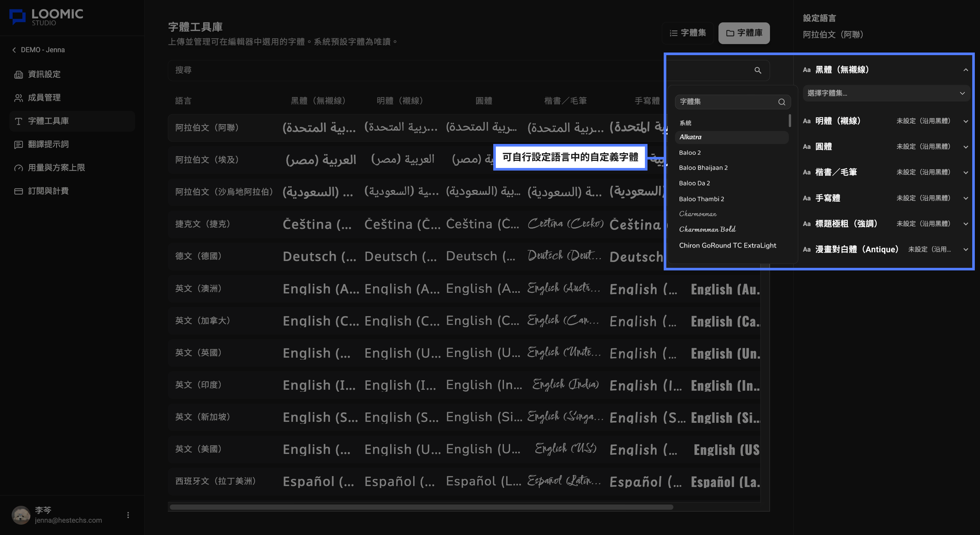Select the Alkatra font option
The height and width of the screenshot is (535, 980).
click(x=731, y=137)
